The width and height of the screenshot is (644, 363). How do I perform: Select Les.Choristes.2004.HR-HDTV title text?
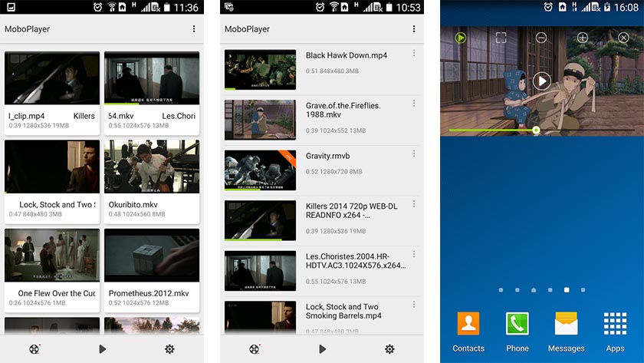tap(356, 261)
